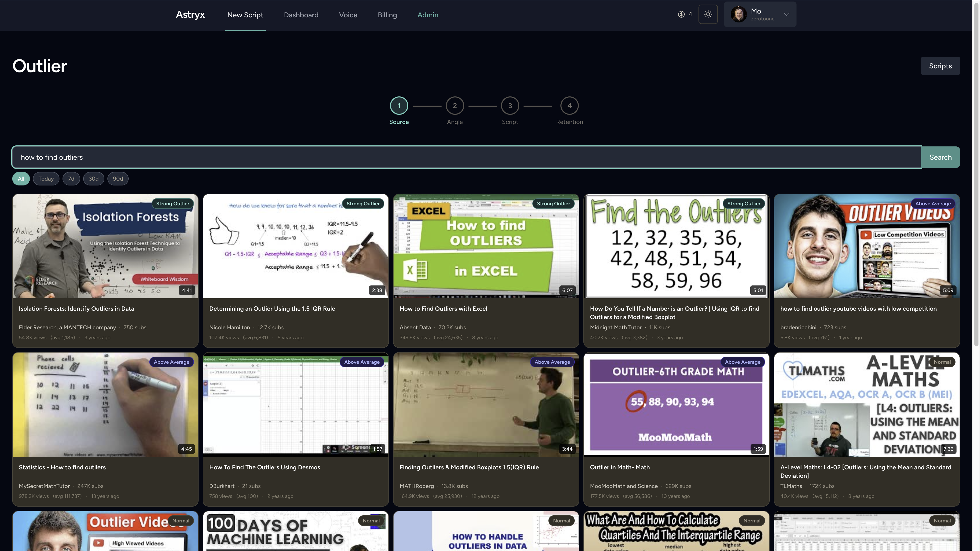The image size is (980, 551).
Task: Click Above Average badge on MooMooMath video
Action: pyautogui.click(x=743, y=362)
